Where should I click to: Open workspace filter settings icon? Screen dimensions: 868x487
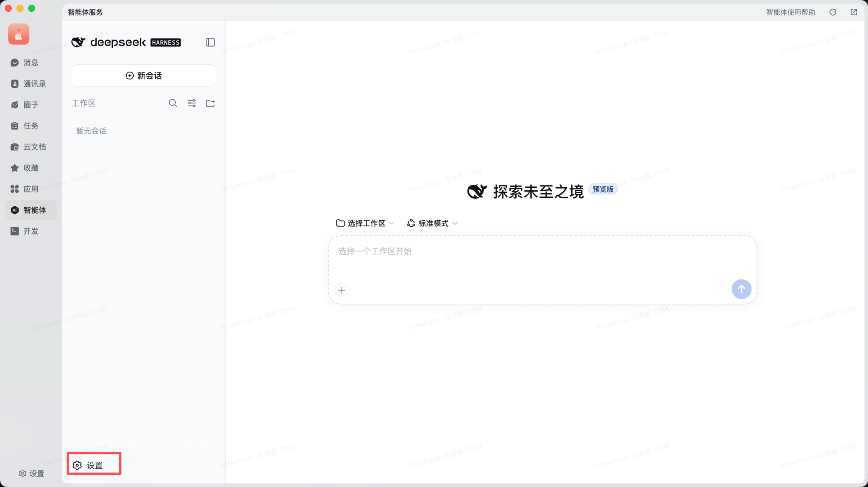pos(191,103)
